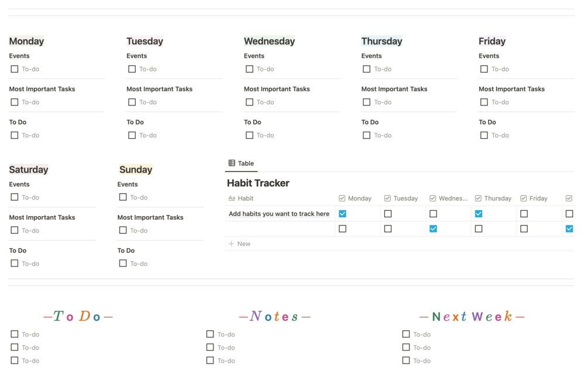Check Sunday's Most Important Tasks to-do box
The height and width of the screenshot is (373, 588).
coord(123,230)
